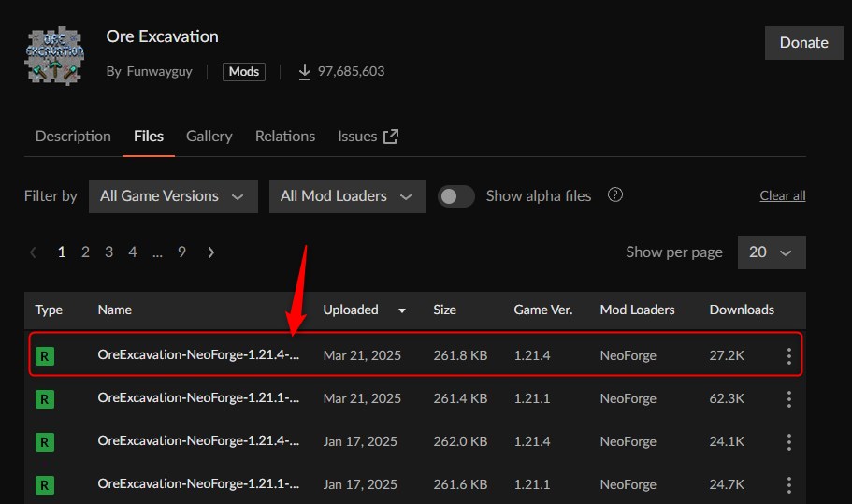Click the Ore Excavation mod logo thumbnail
The width and height of the screenshot is (852, 504).
click(x=54, y=55)
